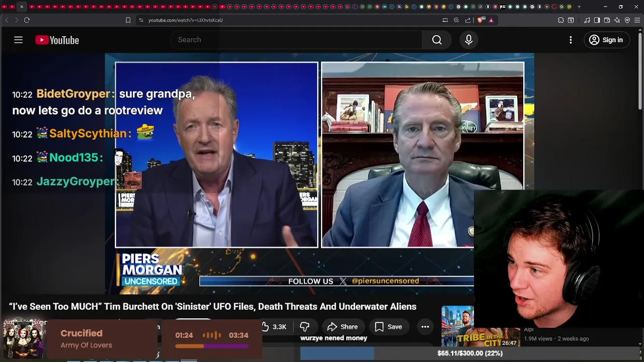644x362 pixels.
Task: Click the JazzyGroyper chat username
Action: [x=75, y=182]
